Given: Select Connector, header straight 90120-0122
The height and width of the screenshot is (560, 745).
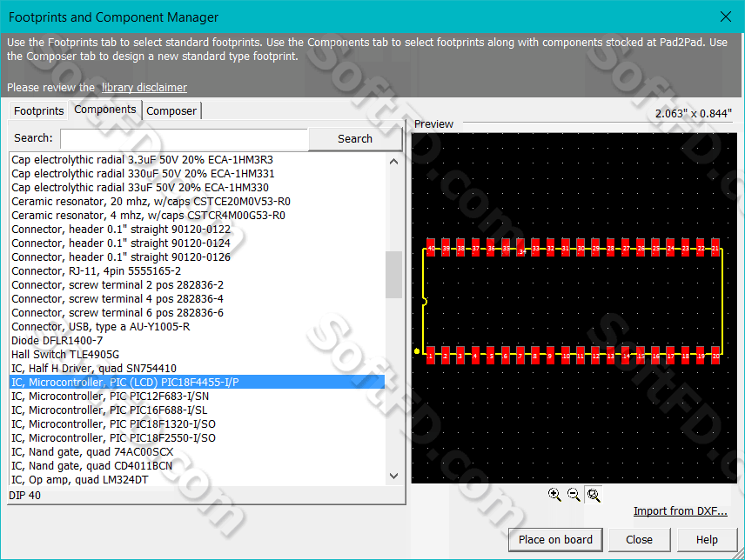Looking at the screenshot, I should [x=198, y=230].
